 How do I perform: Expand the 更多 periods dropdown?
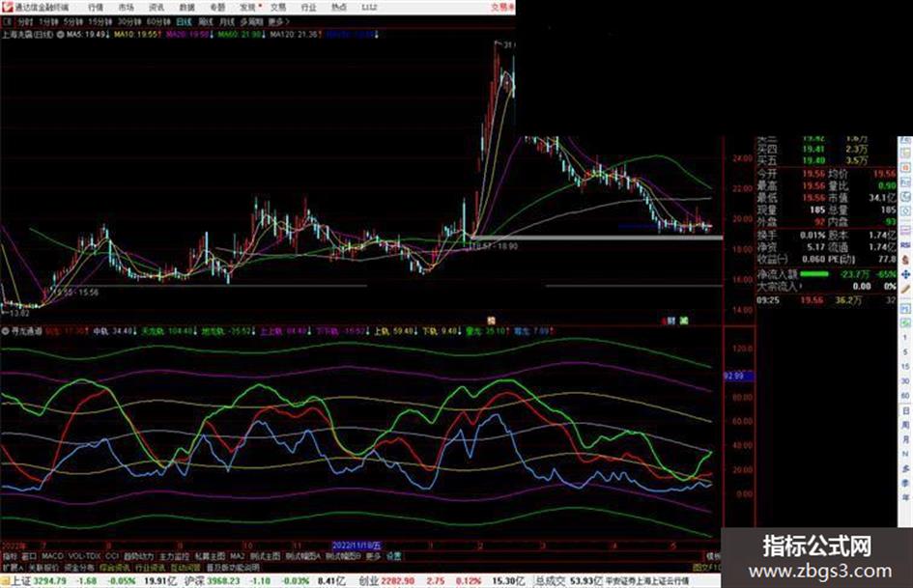click(278, 22)
